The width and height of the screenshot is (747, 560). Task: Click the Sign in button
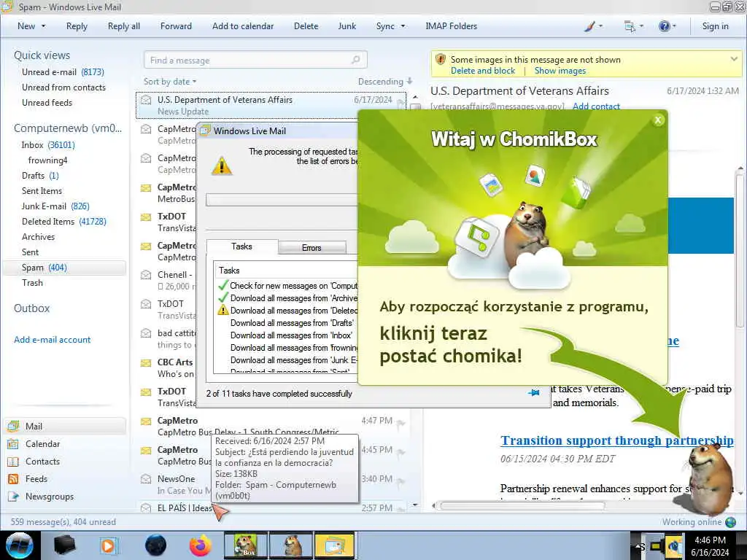point(715,26)
